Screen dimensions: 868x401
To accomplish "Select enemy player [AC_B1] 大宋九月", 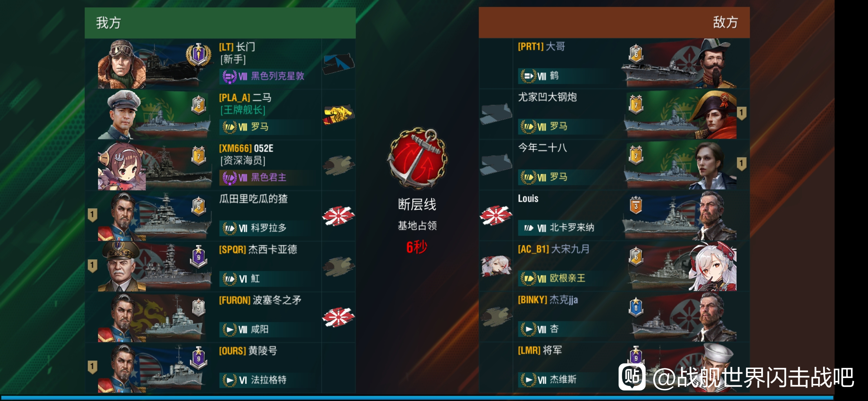I will pyautogui.click(x=554, y=249).
